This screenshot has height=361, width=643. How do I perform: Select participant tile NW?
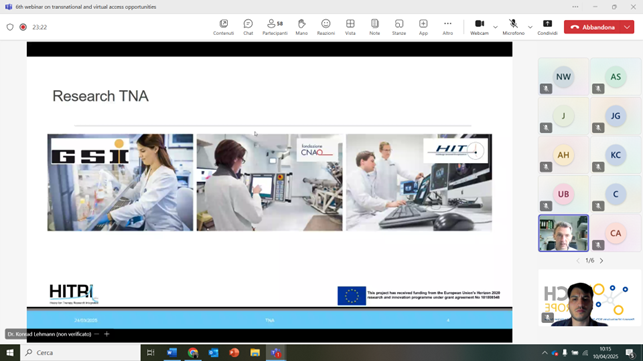click(x=563, y=77)
